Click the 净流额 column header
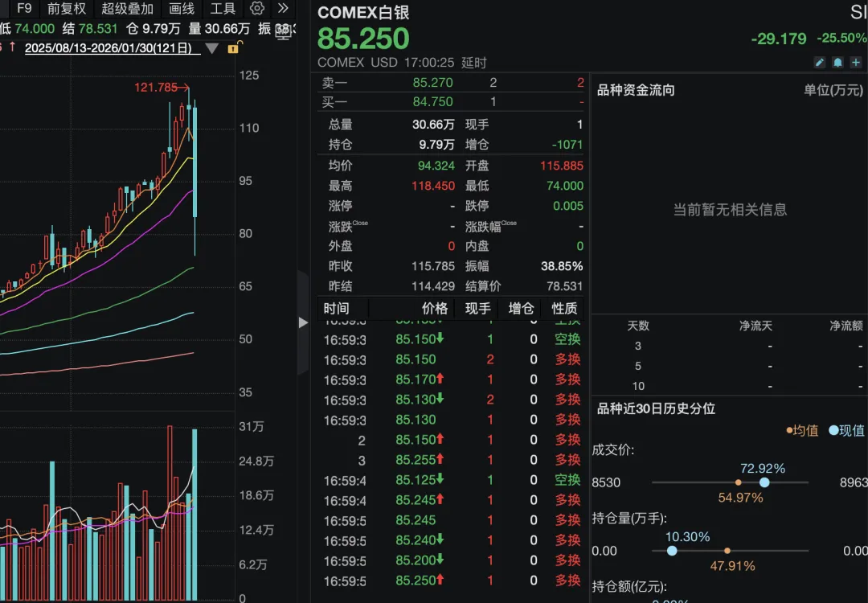868x603 pixels. [x=846, y=326]
